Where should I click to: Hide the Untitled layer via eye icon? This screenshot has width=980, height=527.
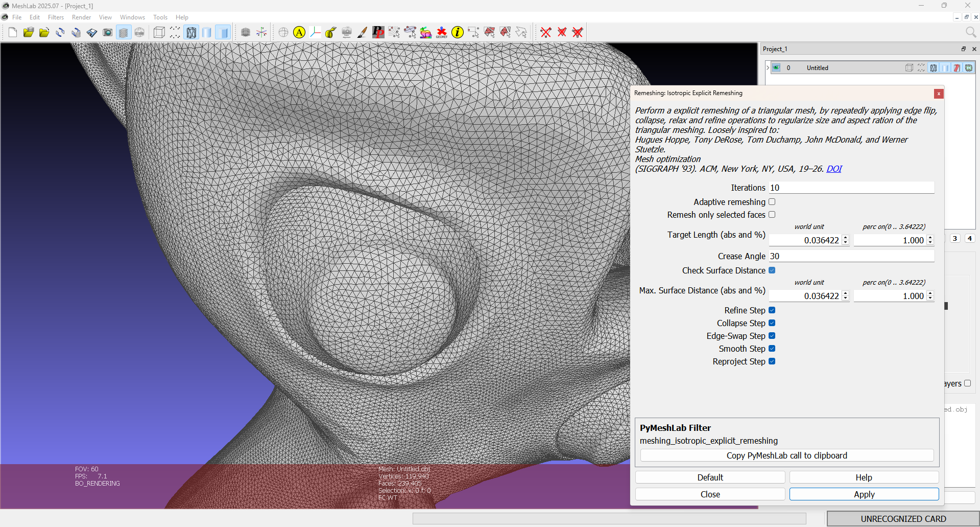pyautogui.click(x=776, y=67)
